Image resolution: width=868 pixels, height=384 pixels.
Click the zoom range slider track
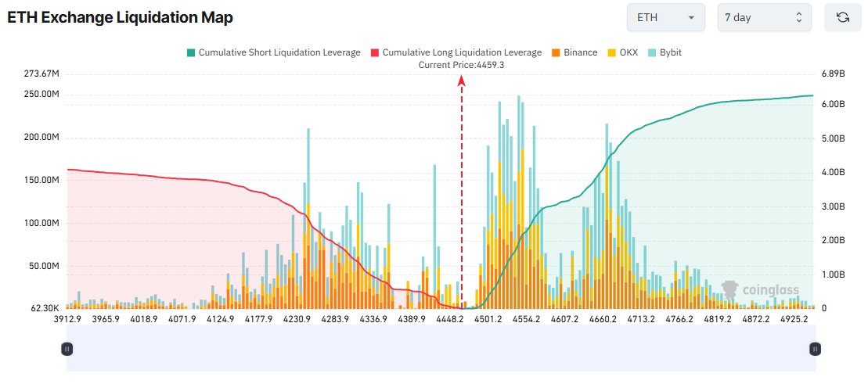tap(441, 349)
